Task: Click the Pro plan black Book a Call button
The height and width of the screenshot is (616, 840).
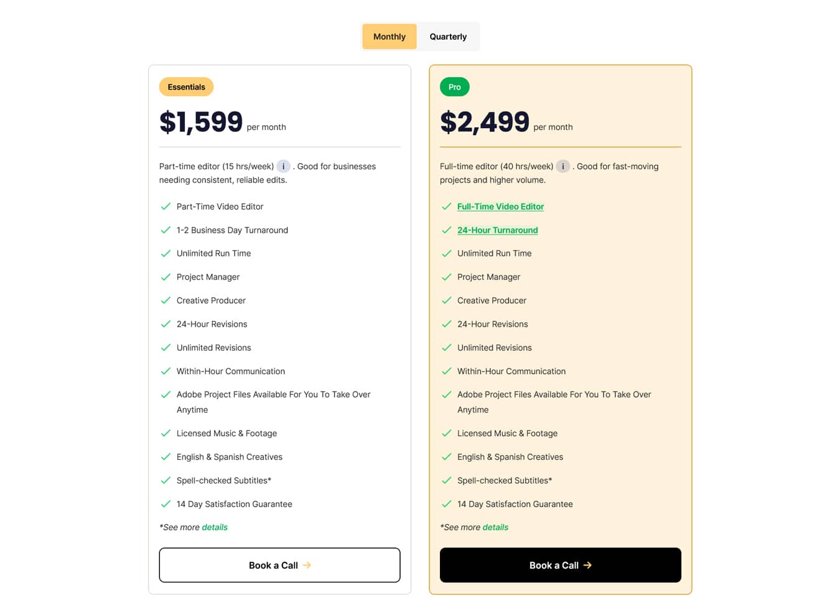Action: click(x=560, y=565)
